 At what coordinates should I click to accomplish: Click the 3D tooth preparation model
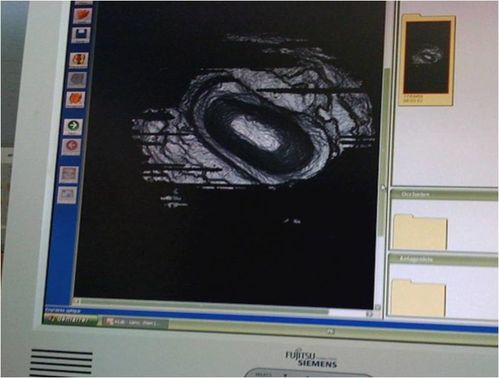coord(252,127)
